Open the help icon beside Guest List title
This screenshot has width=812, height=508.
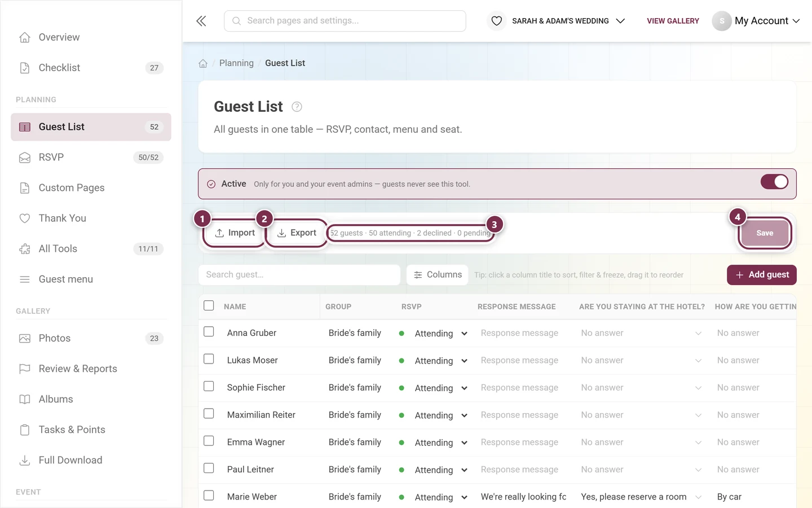[x=297, y=107]
